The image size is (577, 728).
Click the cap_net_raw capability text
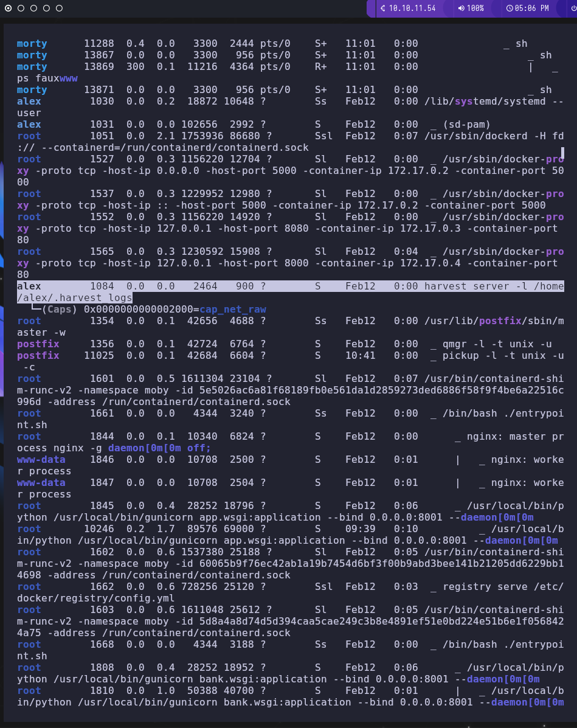pos(233,309)
